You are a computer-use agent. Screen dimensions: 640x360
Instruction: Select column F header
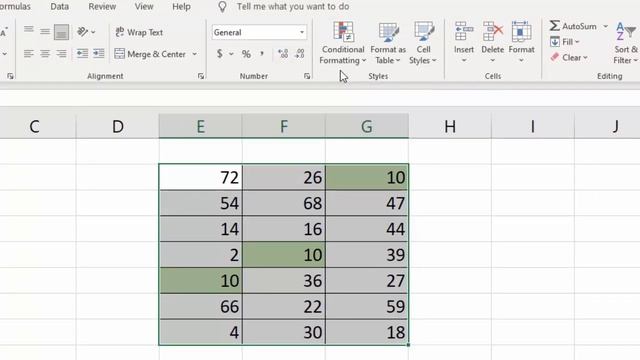(x=284, y=127)
